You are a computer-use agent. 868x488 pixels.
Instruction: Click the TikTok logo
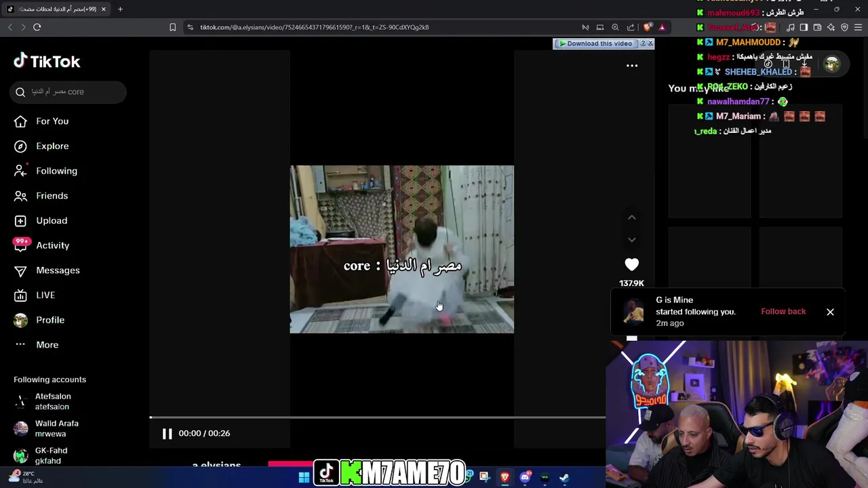pyautogui.click(x=47, y=61)
